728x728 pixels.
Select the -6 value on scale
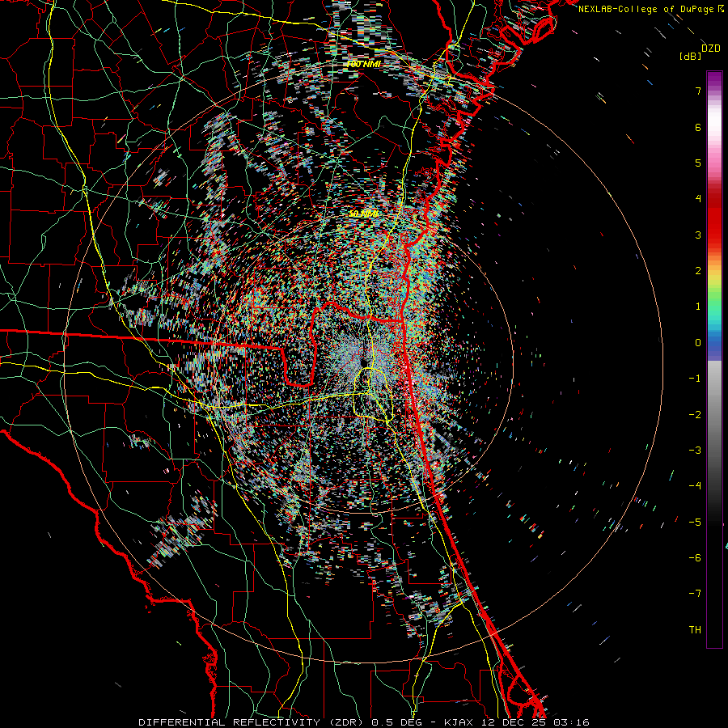pyautogui.click(x=695, y=558)
